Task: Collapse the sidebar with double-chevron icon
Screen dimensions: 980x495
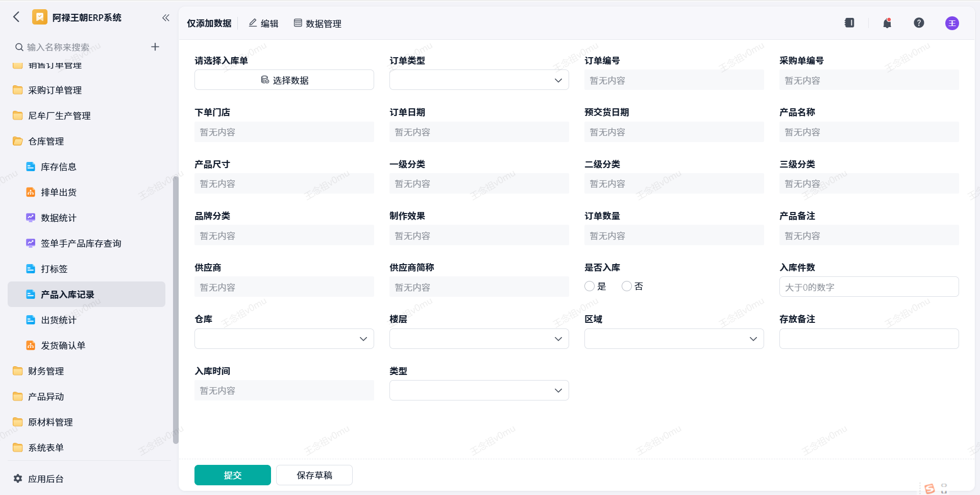Action: pos(166,17)
